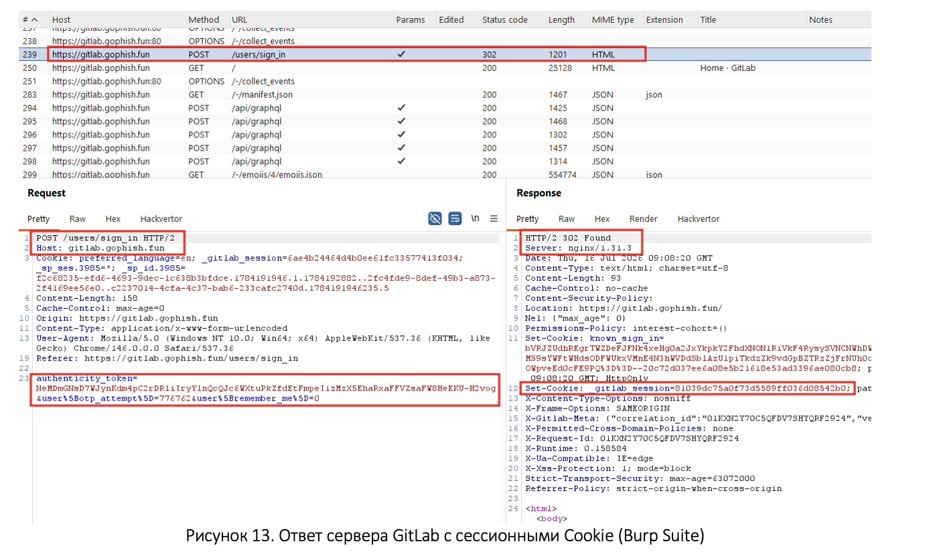The width and height of the screenshot is (931, 560).
Task: Click Referrer-Policy response header line
Action: pos(653,488)
